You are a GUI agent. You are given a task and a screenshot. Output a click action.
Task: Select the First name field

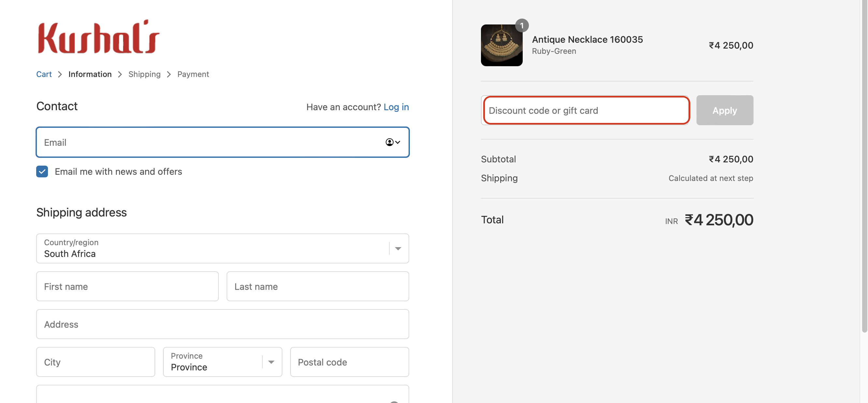pyautogui.click(x=127, y=286)
